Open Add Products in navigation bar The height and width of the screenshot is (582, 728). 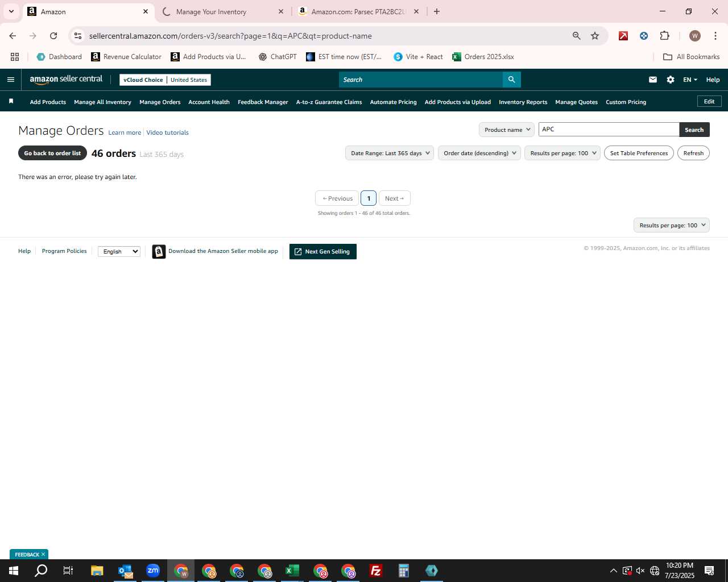[48, 102]
